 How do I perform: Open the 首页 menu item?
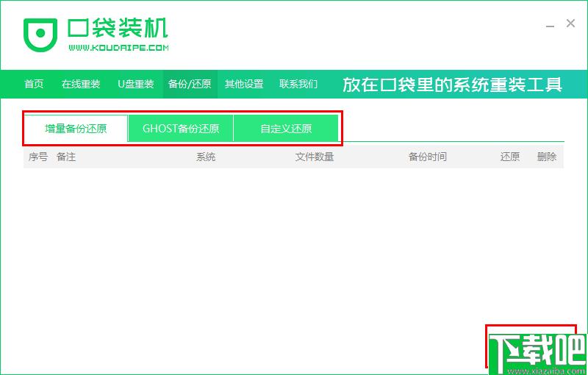34,84
